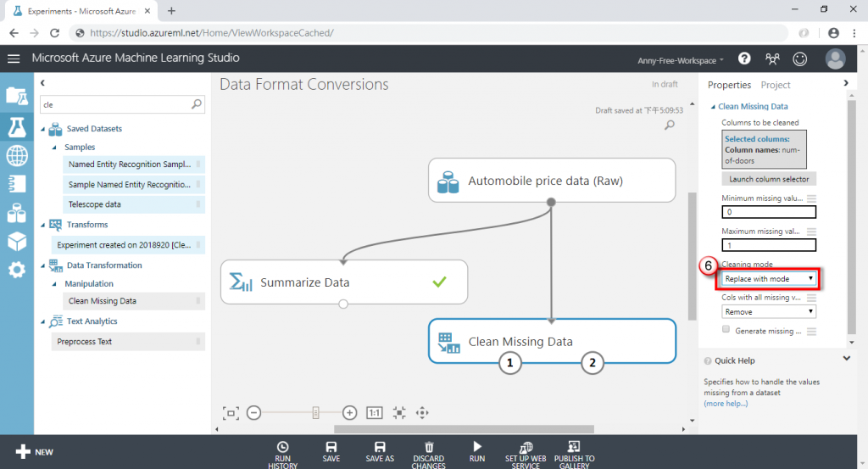Collapse the Data Transformation tree node
Viewport: 868px width, 469px height.
tap(43, 265)
